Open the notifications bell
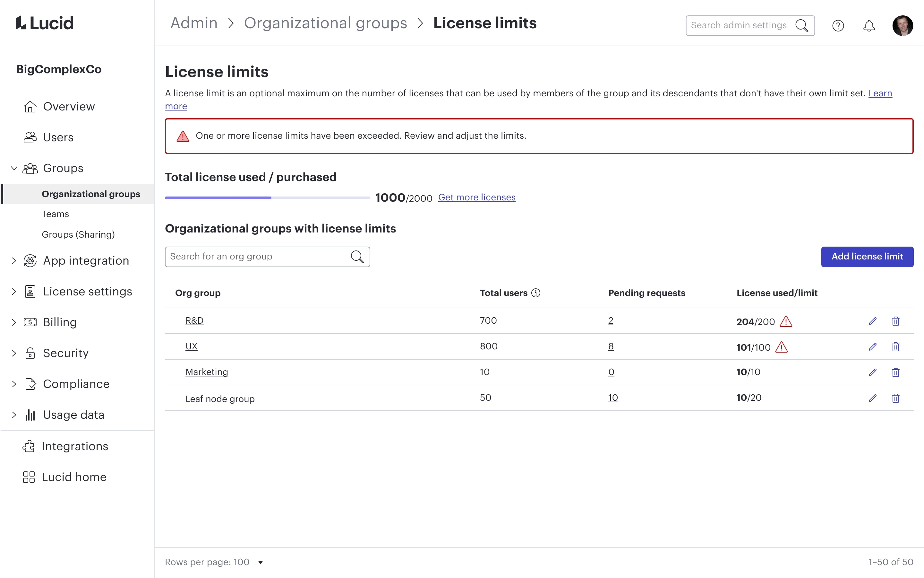The height and width of the screenshot is (578, 924). tap(869, 26)
